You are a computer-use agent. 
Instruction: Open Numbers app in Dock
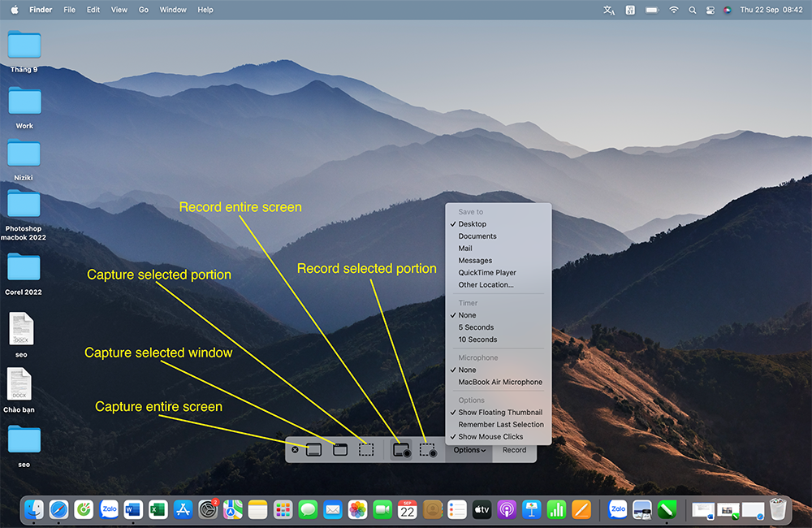pos(557,510)
